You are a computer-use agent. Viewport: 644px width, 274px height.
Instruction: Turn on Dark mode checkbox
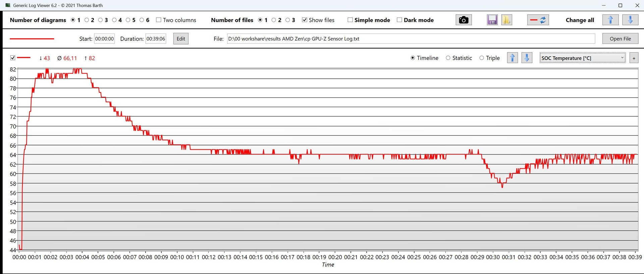click(x=399, y=20)
